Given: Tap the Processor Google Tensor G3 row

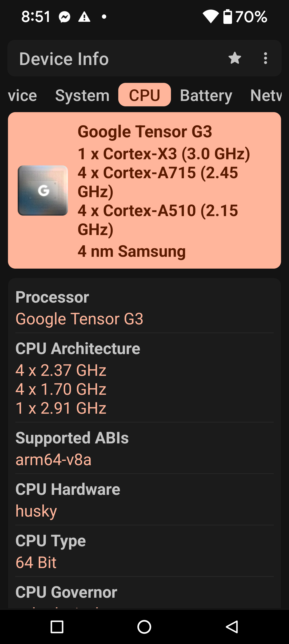Looking at the screenshot, I should [144, 308].
